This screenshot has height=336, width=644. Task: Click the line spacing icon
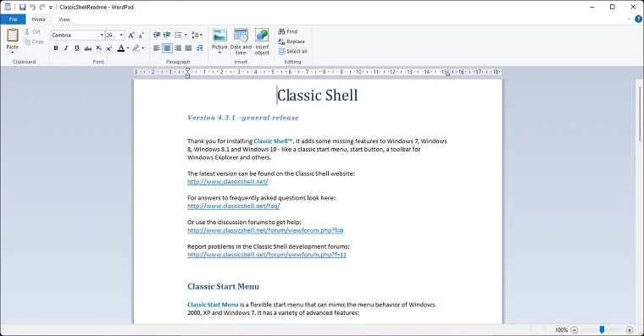click(x=196, y=35)
